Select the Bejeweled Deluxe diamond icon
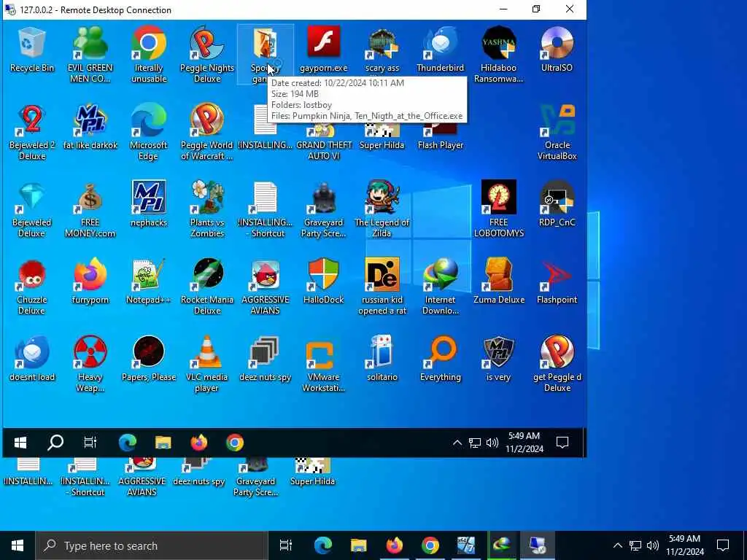The width and height of the screenshot is (747, 560). 32,209
